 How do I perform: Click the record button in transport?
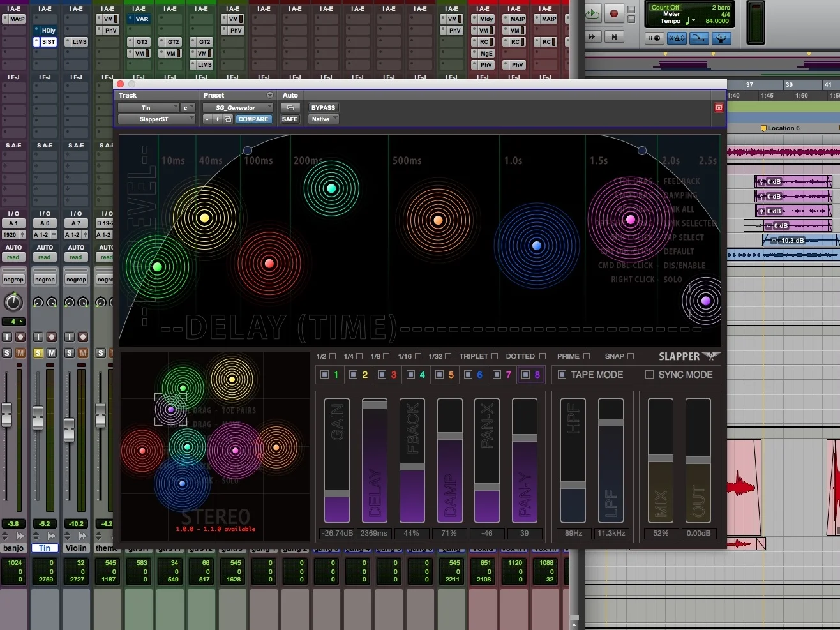coord(614,13)
